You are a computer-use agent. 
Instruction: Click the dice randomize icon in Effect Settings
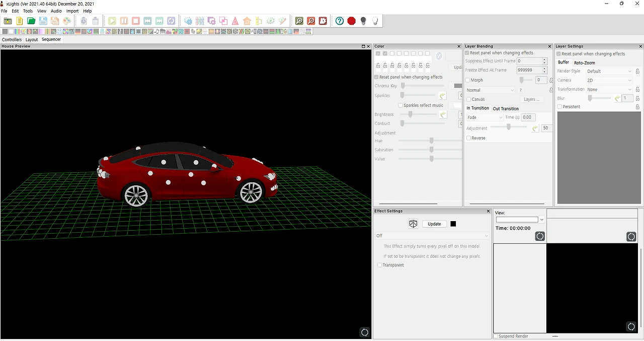click(x=413, y=224)
